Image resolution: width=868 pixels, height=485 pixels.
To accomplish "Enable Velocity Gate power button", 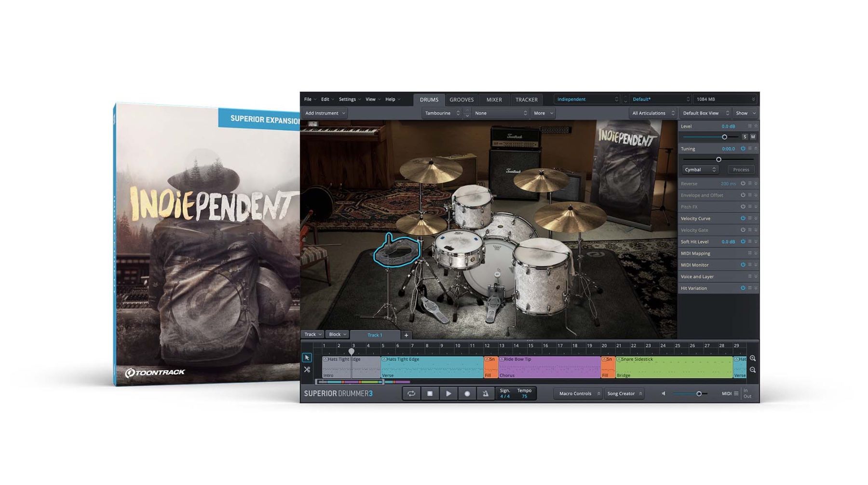I will (x=743, y=230).
